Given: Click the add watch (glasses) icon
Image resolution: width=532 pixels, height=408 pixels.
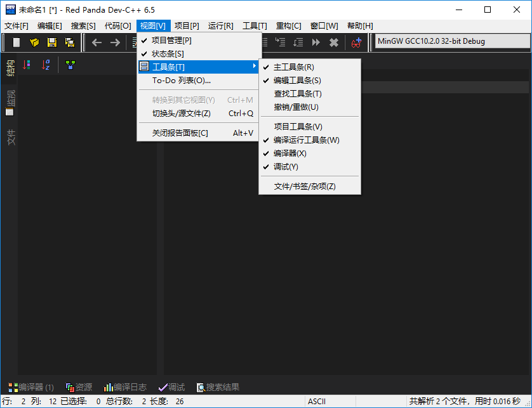Looking at the screenshot, I should pyautogui.click(x=356, y=43).
